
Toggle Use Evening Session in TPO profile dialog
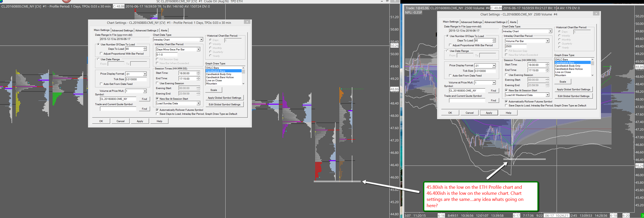coord(157,83)
